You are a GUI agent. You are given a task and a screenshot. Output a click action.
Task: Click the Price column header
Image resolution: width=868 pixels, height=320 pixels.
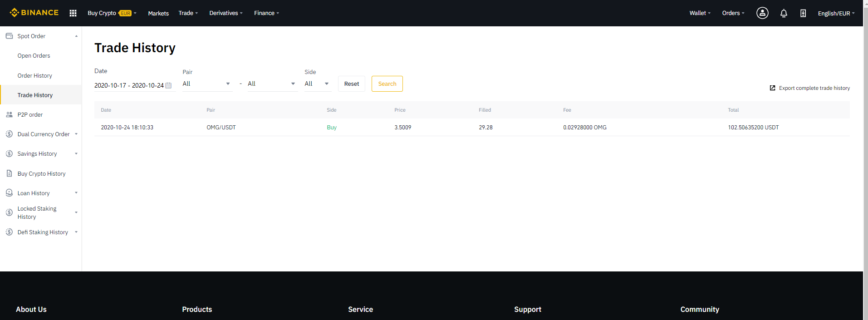pyautogui.click(x=400, y=110)
